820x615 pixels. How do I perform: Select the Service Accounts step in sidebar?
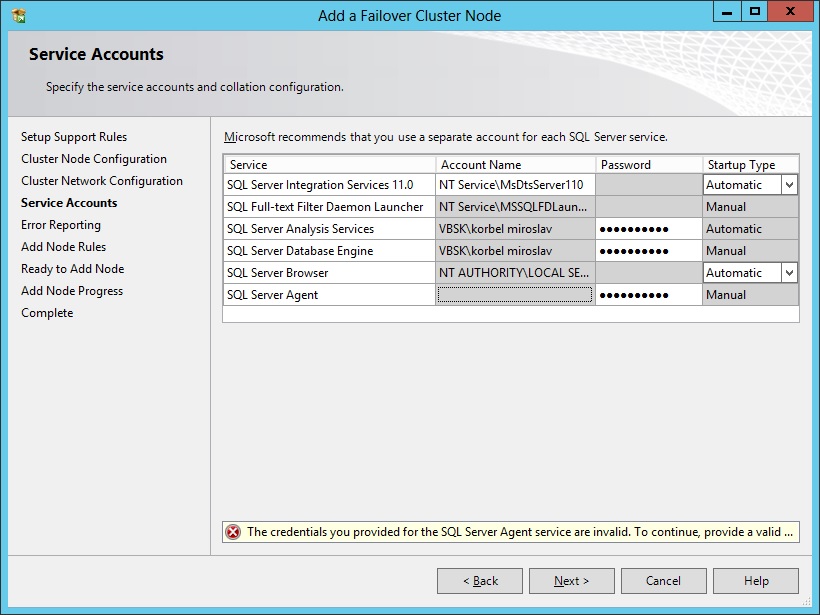click(x=67, y=202)
